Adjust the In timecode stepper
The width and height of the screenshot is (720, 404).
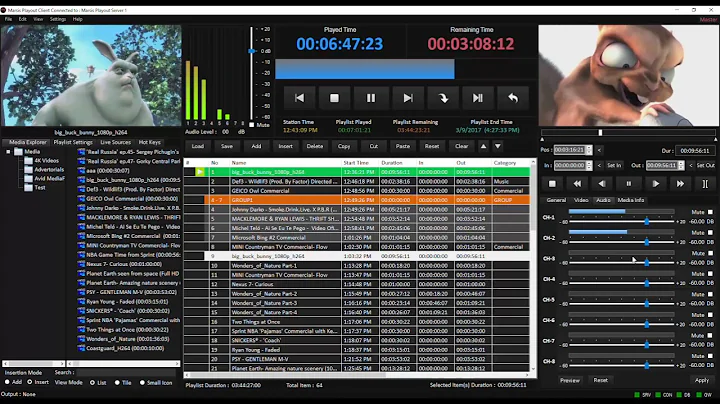[589, 165]
